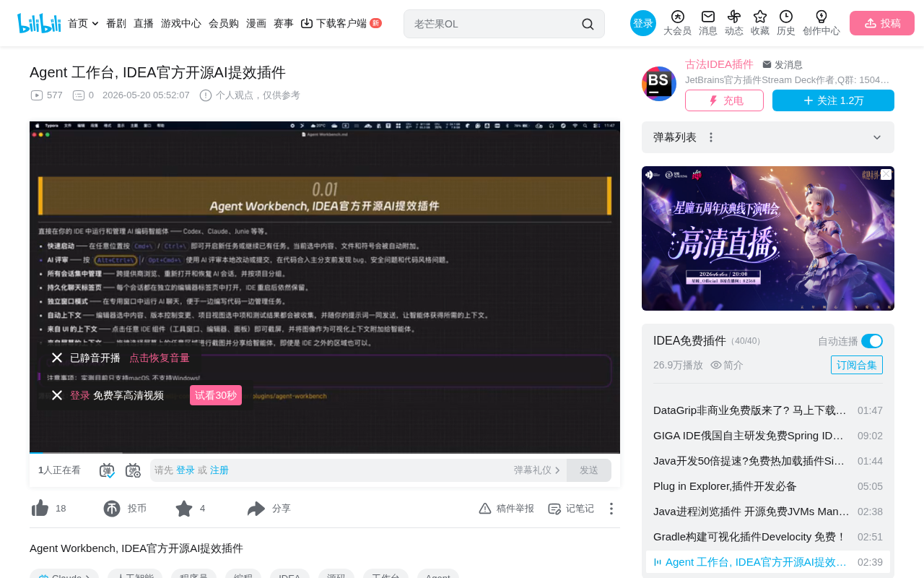
Task: Expand the 首页 dropdown arrow
Action: point(95,24)
